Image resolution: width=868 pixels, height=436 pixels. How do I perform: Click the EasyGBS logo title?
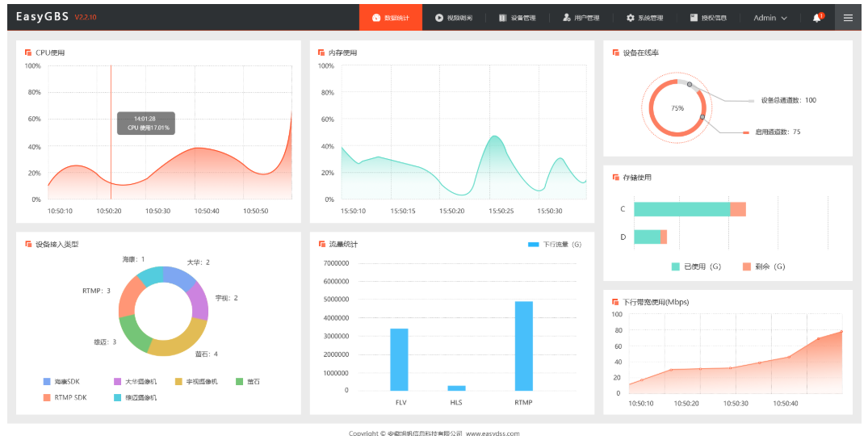[41, 17]
